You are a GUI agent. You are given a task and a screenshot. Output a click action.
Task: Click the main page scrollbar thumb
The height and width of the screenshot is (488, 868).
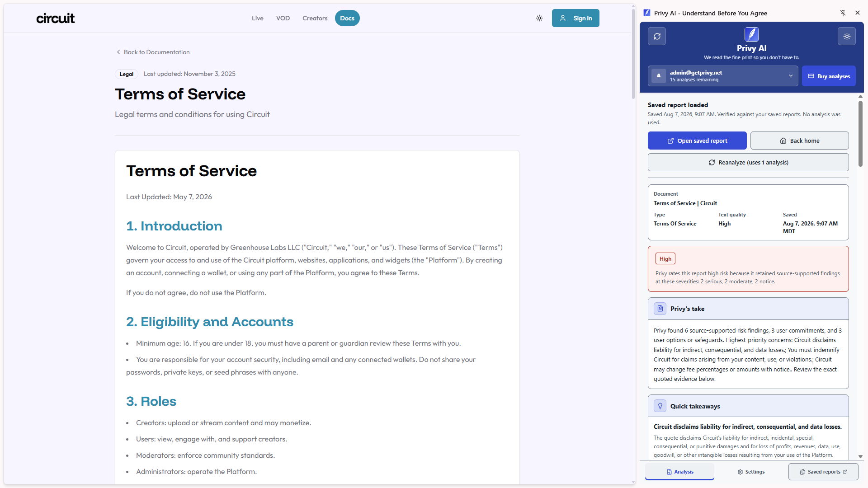coord(633,53)
